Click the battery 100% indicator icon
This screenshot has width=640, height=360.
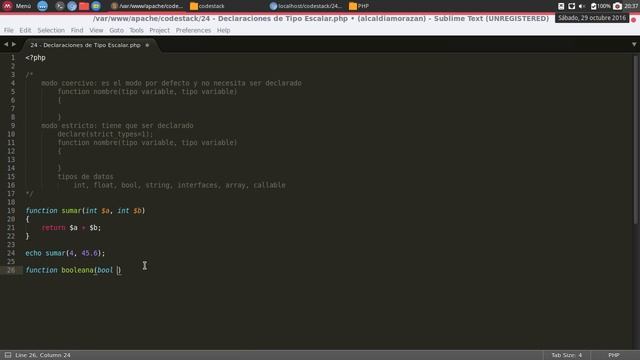(x=600, y=6)
